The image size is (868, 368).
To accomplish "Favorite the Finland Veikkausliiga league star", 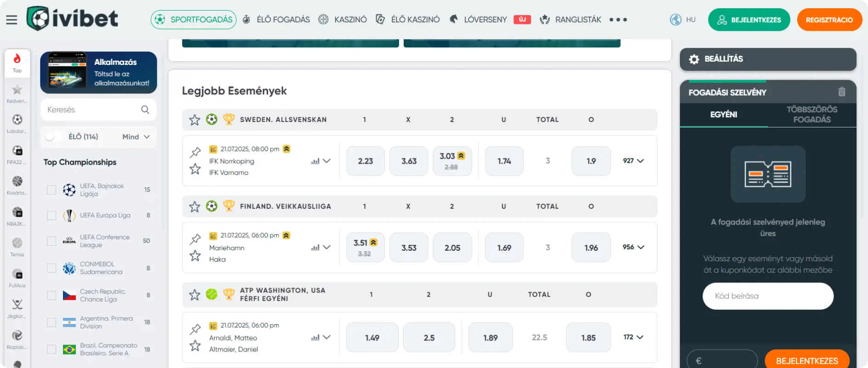I will tap(194, 207).
